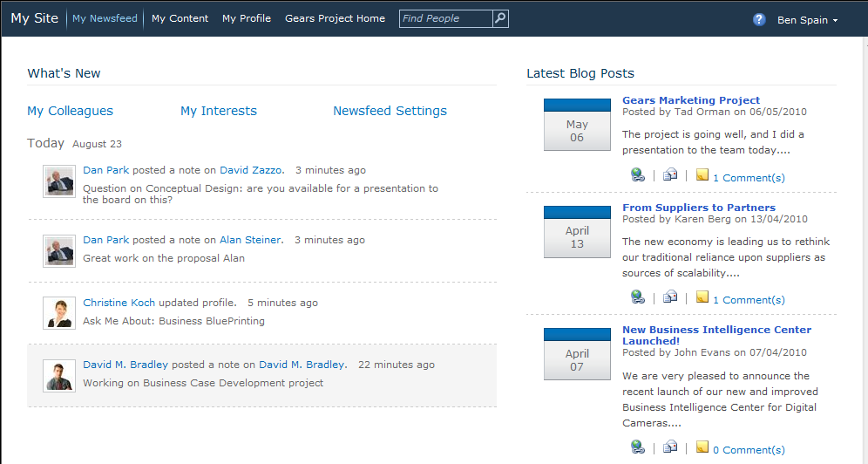Screen dimensions: 868x464
Task: Click '5 minutes ago' timestamp
Action: pos(282,303)
